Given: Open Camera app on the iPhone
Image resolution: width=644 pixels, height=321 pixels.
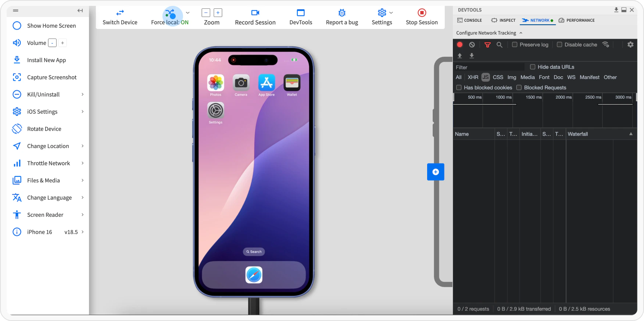Looking at the screenshot, I should [241, 83].
